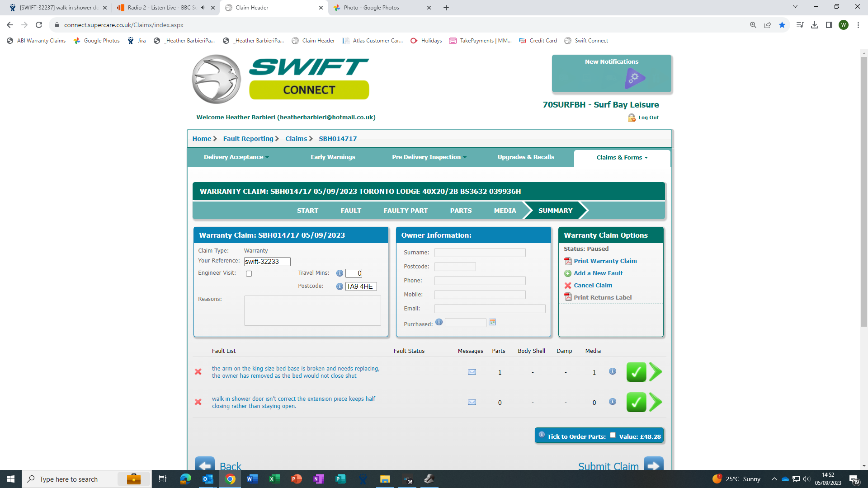The height and width of the screenshot is (488, 868).
Task: Expand Delivery Acceptance dropdown menu
Action: (236, 157)
